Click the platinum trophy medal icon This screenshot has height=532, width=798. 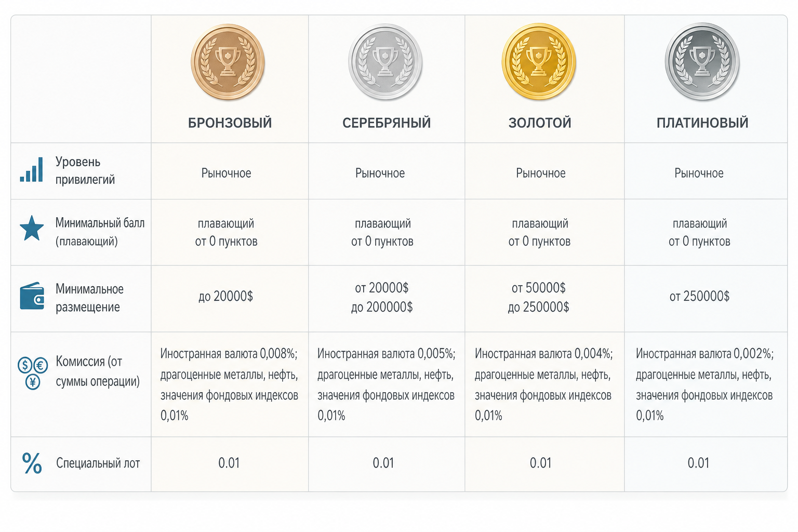point(702,61)
